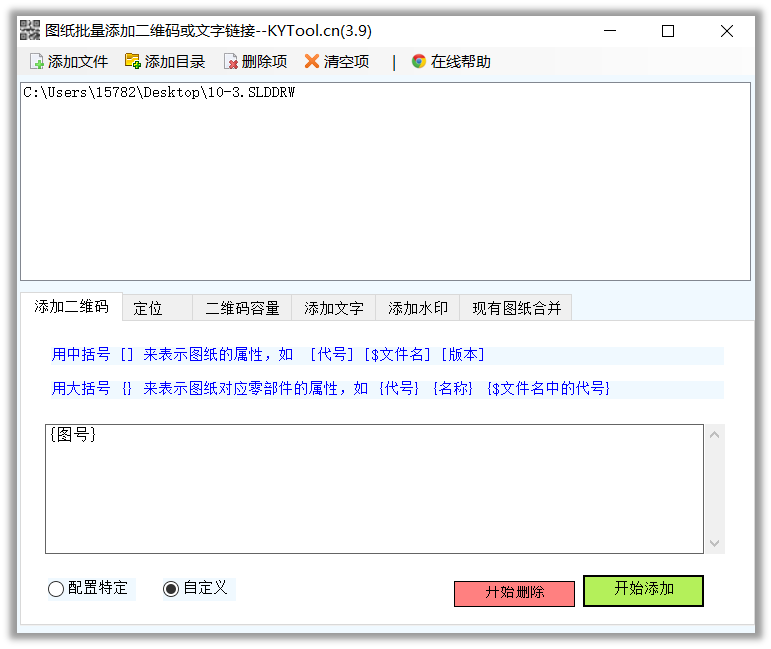This screenshot has width=771, height=649.
Task: Maximize the KYTool window
Action: pos(668,31)
